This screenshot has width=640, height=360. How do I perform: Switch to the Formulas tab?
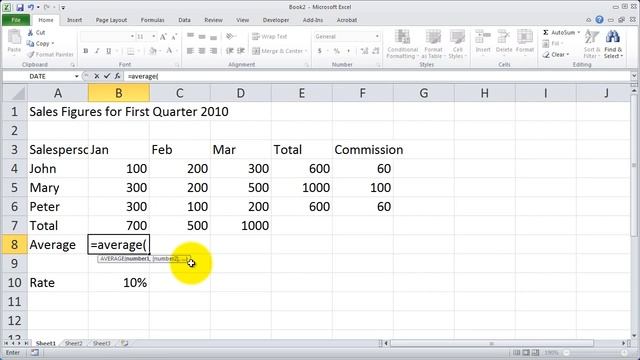[x=152, y=20]
